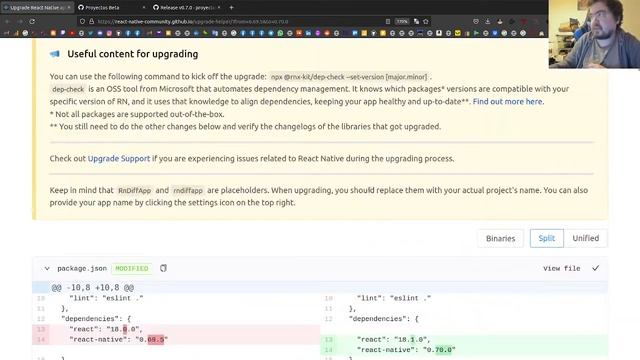
Task: Click added line "react": "18.1.0"
Action: pyautogui.click(x=464, y=340)
